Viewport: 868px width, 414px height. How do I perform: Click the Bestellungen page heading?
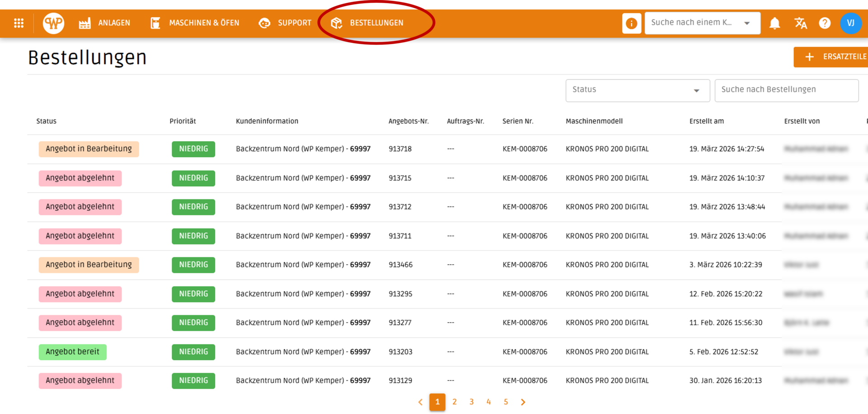[87, 58]
